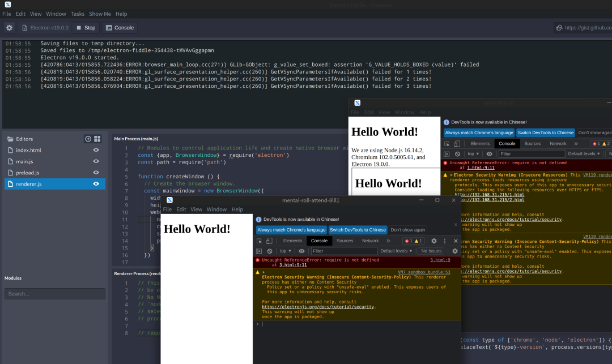Image resolution: width=612 pixels, height=364 pixels.
Task: Close the front DevTools panel
Action: coord(456,241)
